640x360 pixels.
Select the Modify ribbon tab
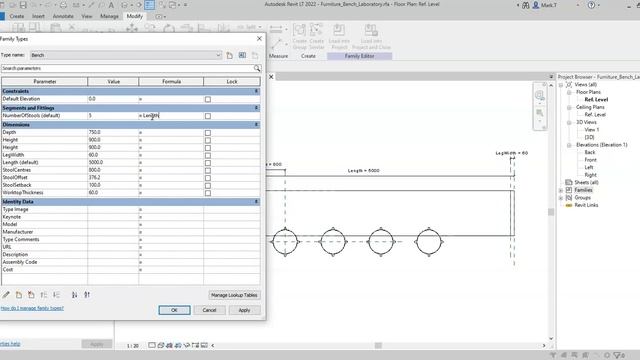tap(134, 16)
